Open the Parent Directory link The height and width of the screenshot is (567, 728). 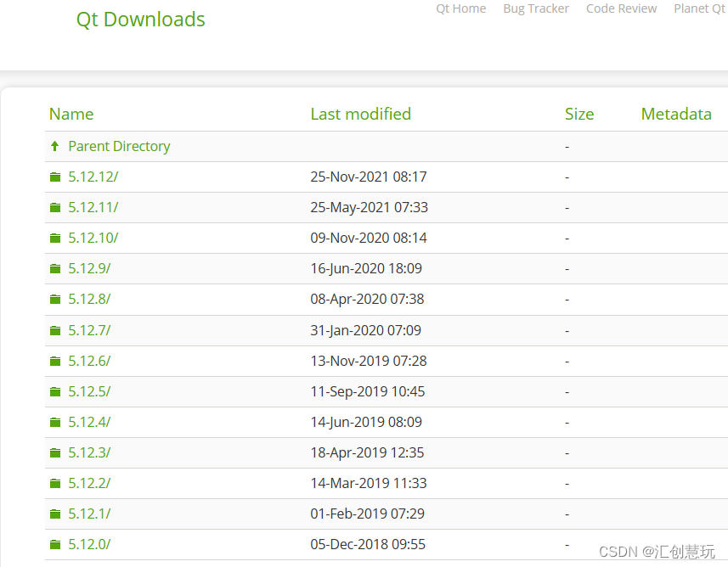tap(119, 146)
